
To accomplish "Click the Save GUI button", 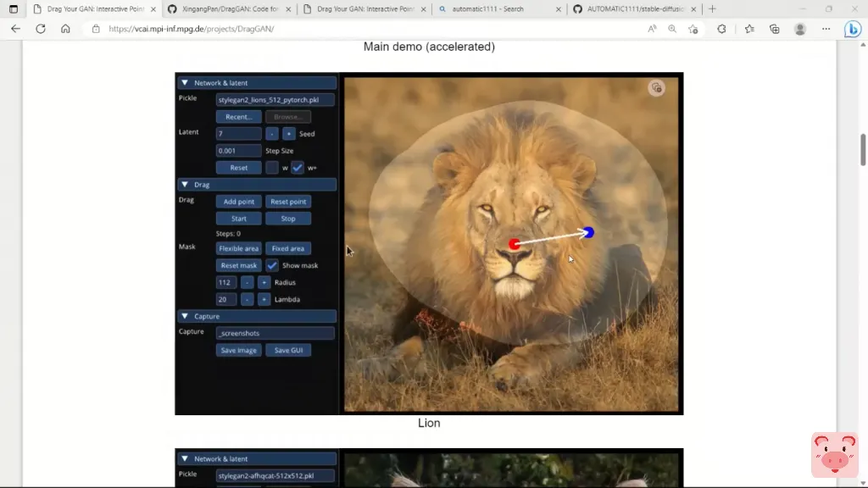I will (x=288, y=350).
